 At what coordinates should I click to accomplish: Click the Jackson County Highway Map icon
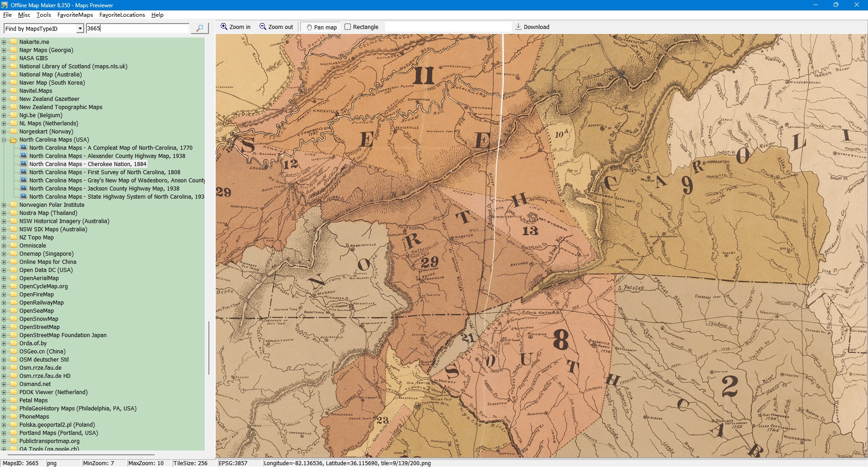click(24, 189)
